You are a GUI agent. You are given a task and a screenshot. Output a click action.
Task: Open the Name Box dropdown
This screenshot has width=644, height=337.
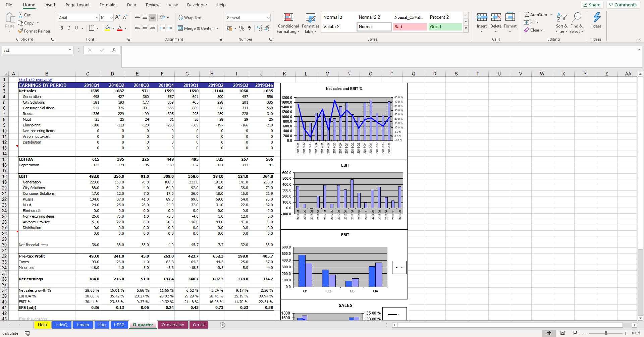click(x=70, y=50)
